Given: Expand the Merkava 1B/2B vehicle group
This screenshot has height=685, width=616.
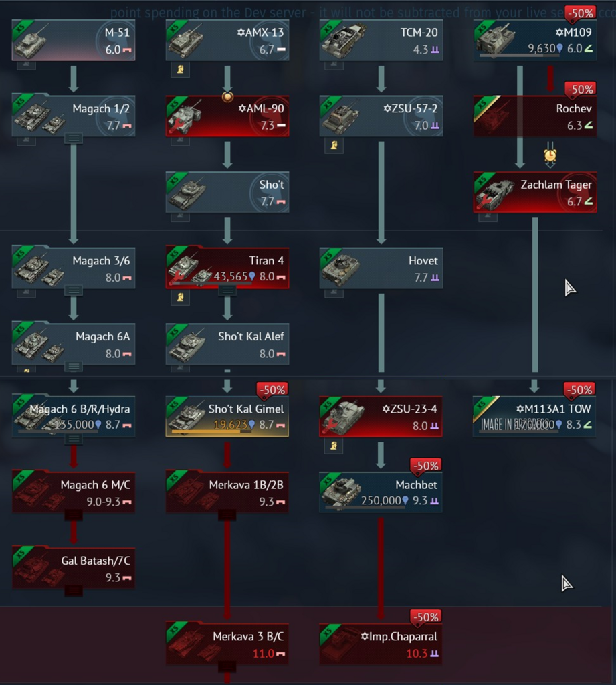Looking at the screenshot, I should [x=227, y=516].
